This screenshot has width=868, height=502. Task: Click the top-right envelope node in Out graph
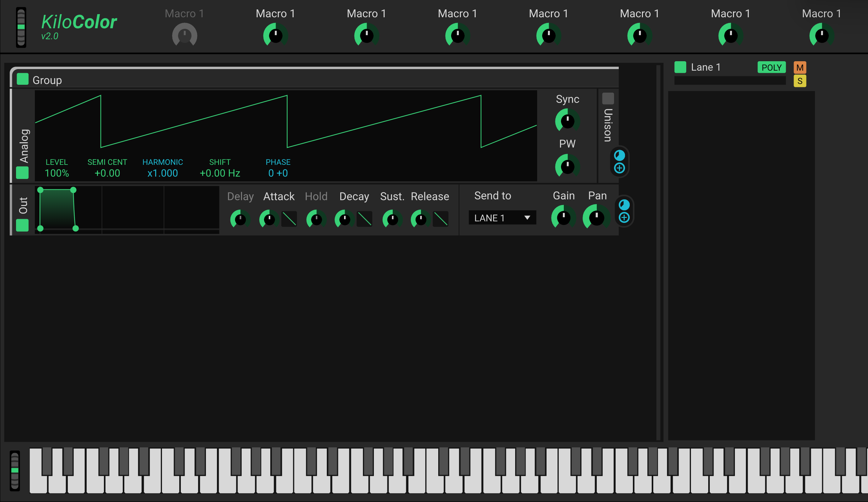point(73,190)
